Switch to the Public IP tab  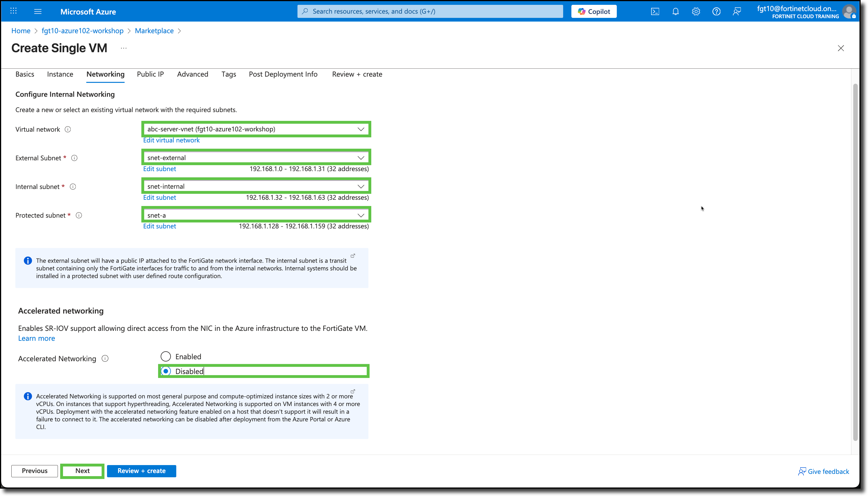[150, 74]
